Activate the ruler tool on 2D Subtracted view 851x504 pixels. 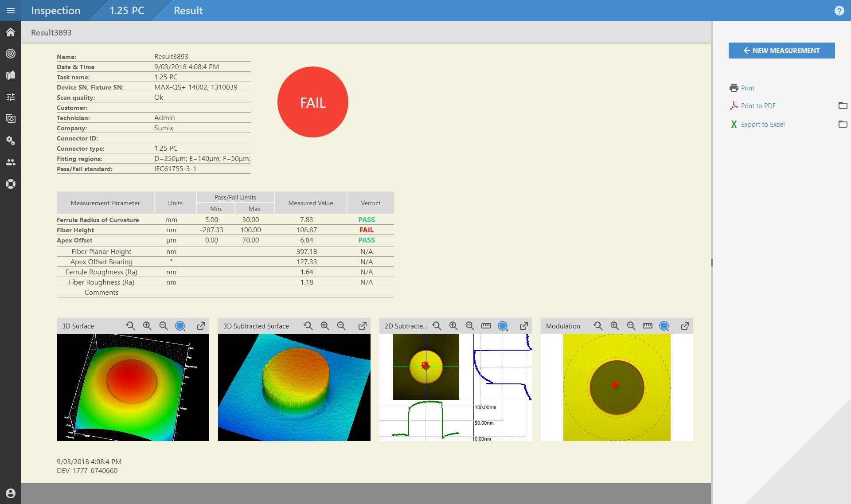tap(486, 325)
